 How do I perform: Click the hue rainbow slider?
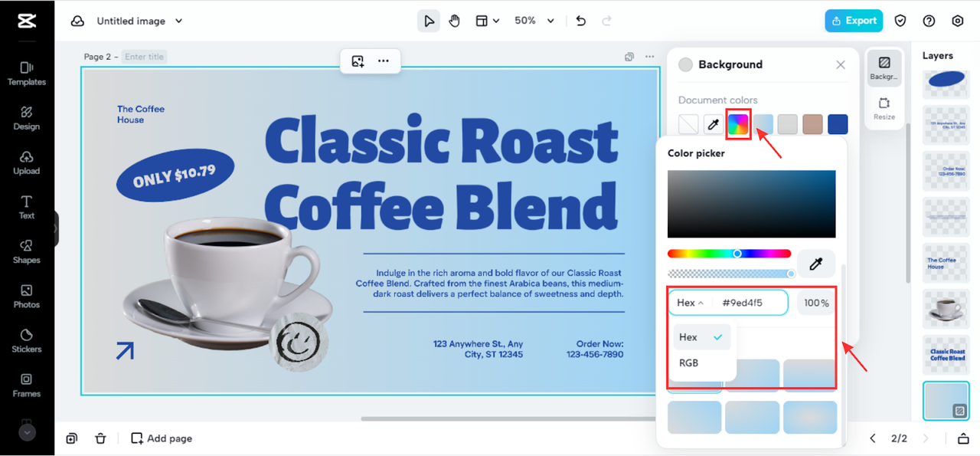(729, 254)
